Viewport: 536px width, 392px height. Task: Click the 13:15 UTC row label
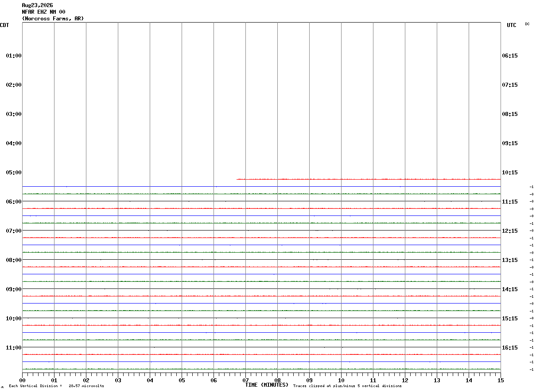(510, 260)
